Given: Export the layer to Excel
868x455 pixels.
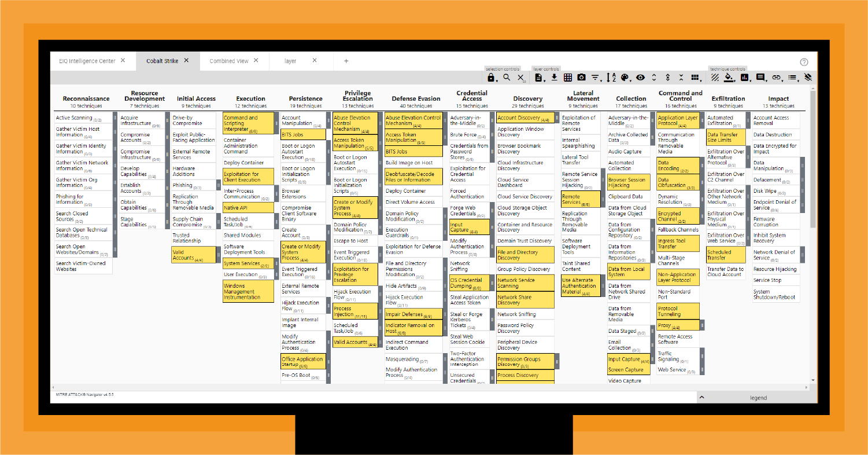Looking at the screenshot, I should coord(568,77).
